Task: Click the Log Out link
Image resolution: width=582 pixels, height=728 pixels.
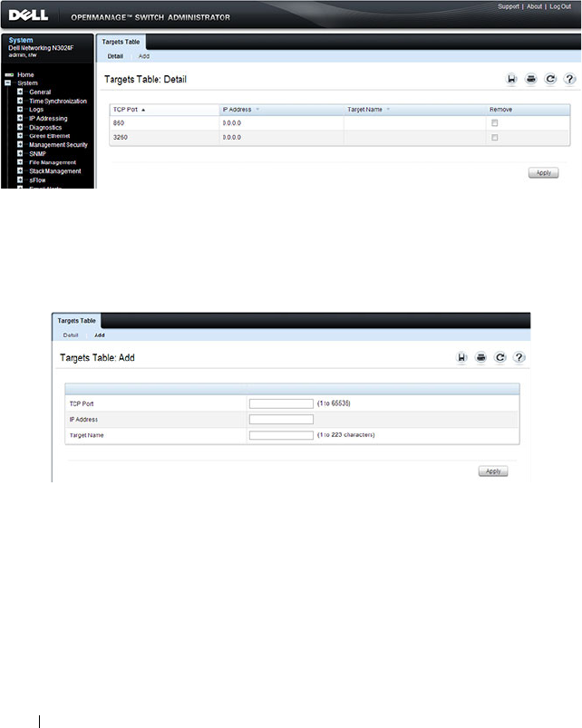Action: click(560, 6)
